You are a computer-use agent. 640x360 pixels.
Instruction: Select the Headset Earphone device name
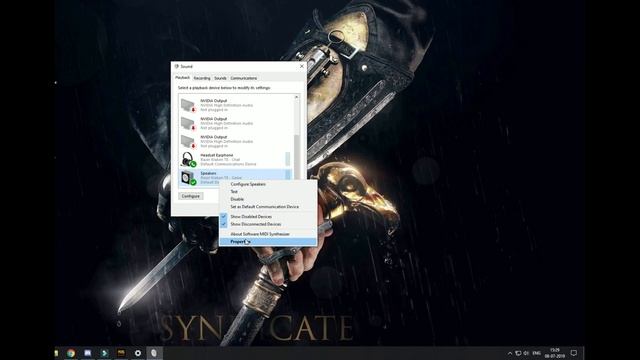click(x=217, y=155)
